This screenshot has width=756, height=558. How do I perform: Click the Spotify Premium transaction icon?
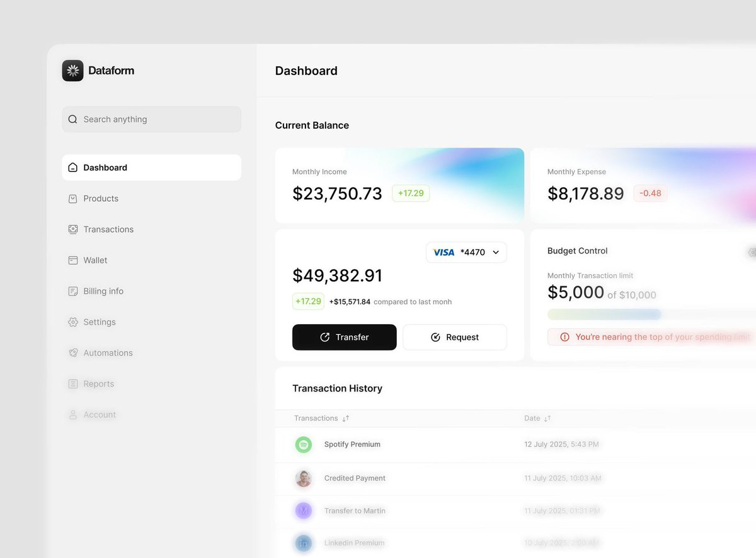tap(304, 445)
